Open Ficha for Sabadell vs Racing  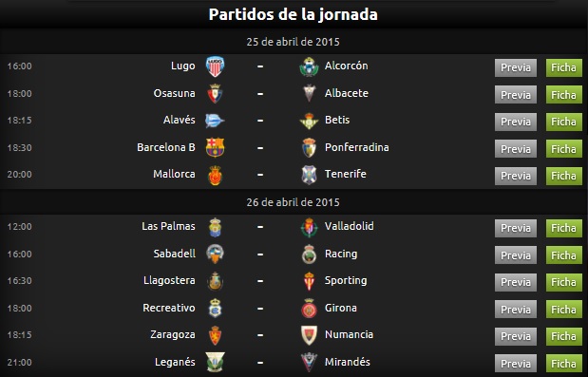pos(563,255)
